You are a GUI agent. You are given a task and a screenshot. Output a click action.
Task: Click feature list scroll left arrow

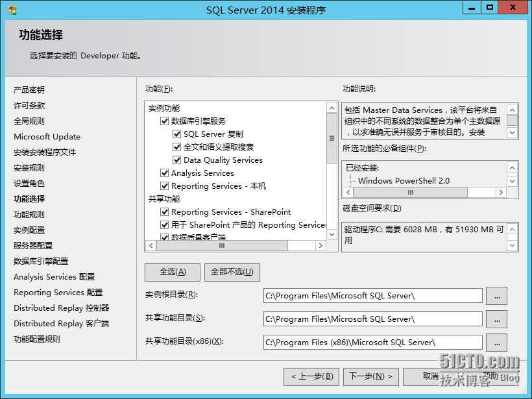(x=151, y=246)
